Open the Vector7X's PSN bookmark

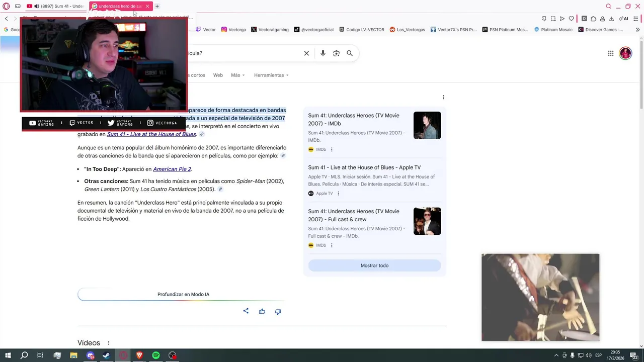coord(453,30)
